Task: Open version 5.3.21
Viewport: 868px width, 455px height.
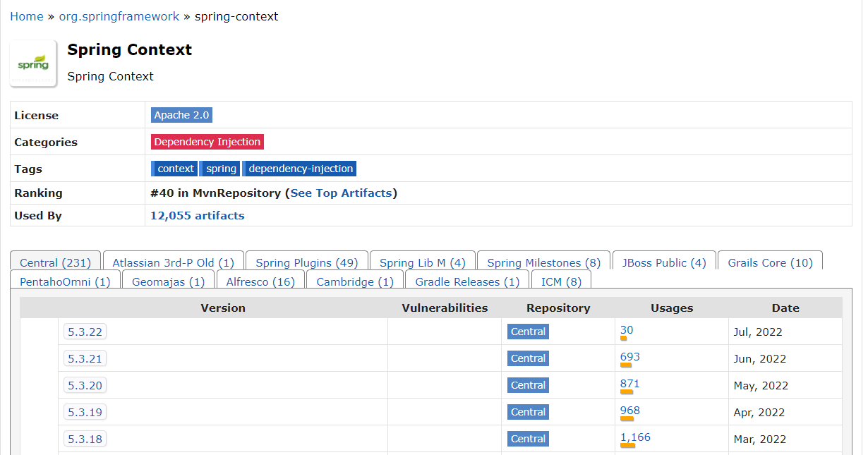Action: pyautogui.click(x=85, y=358)
